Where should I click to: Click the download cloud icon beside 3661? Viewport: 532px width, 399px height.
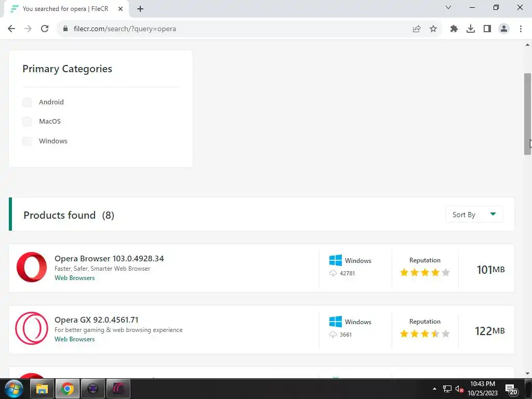(333, 335)
